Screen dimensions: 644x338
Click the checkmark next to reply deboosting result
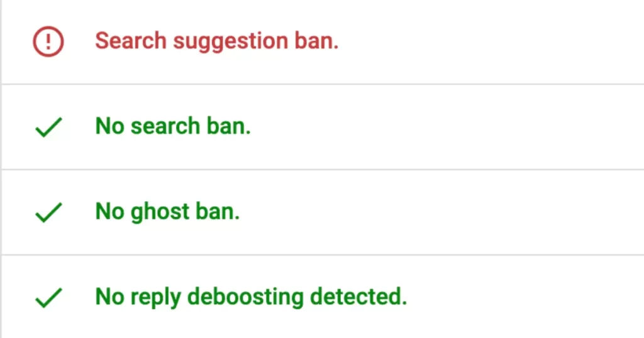pyautogui.click(x=48, y=298)
